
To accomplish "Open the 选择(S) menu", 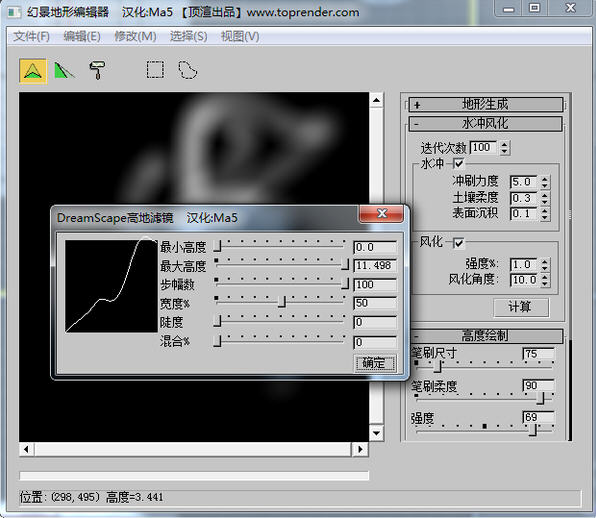I will pos(189,36).
